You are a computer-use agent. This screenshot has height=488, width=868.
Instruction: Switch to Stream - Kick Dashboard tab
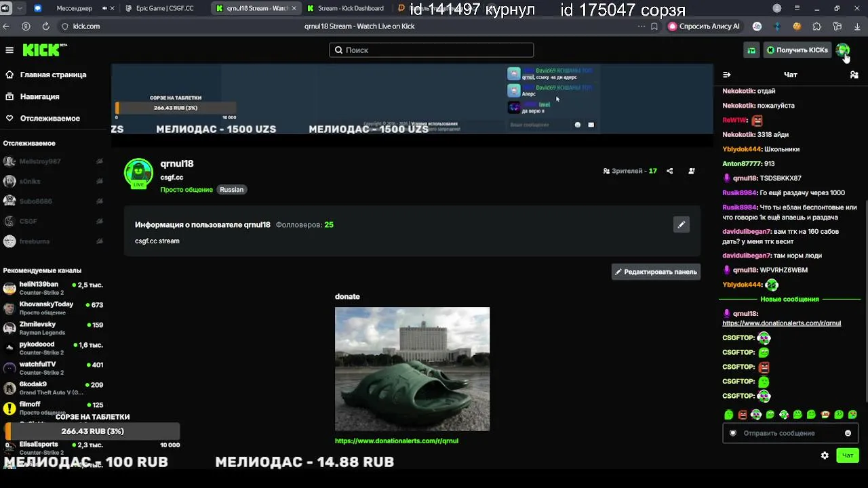click(346, 8)
